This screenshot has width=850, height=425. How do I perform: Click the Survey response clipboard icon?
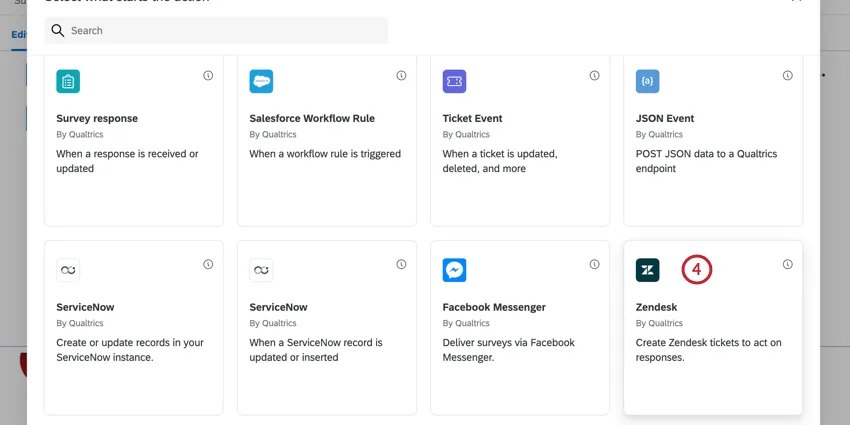[68, 82]
